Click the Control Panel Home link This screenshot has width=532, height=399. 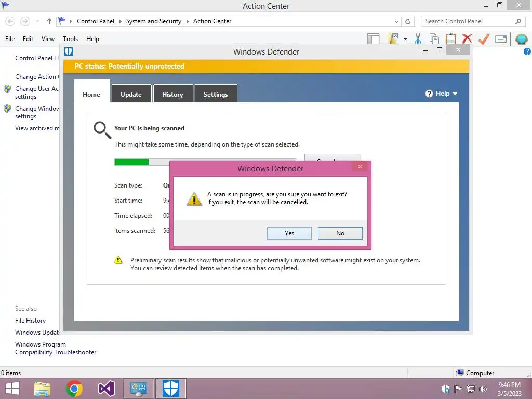pos(37,58)
